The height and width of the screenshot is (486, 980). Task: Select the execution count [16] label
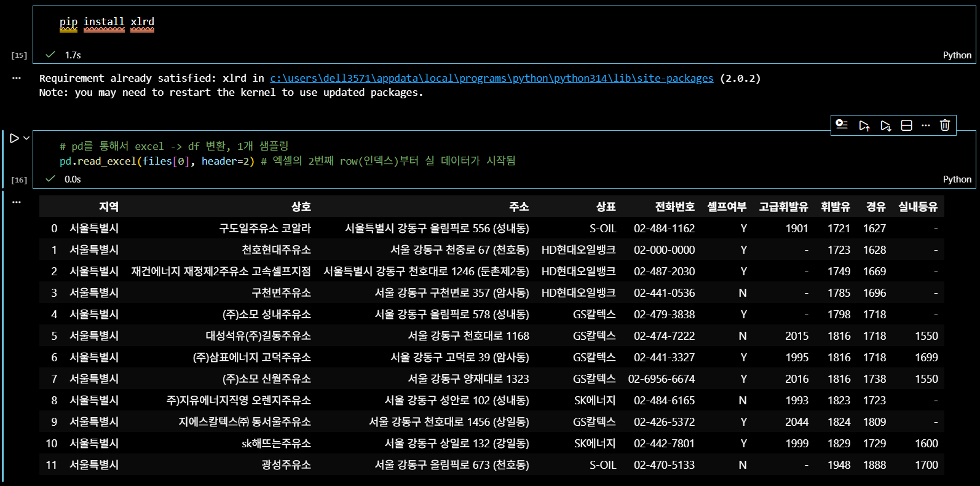click(x=19, y=180)
